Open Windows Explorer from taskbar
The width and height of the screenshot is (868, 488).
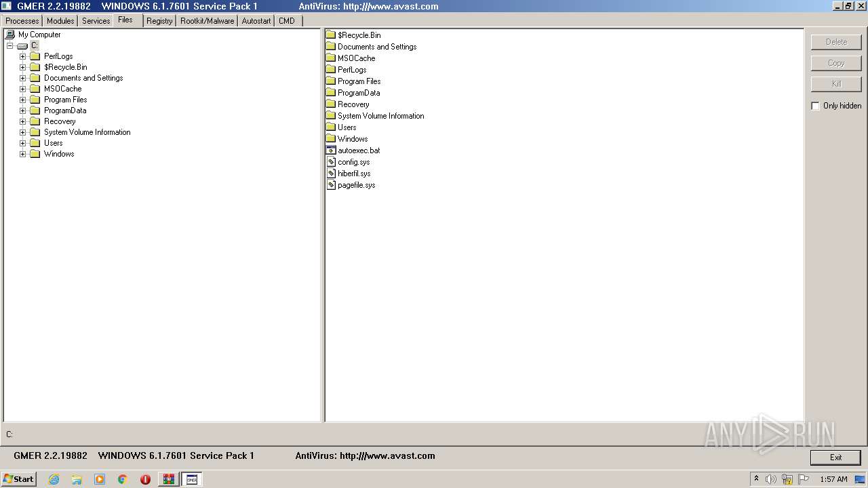[x=77, y=479]
